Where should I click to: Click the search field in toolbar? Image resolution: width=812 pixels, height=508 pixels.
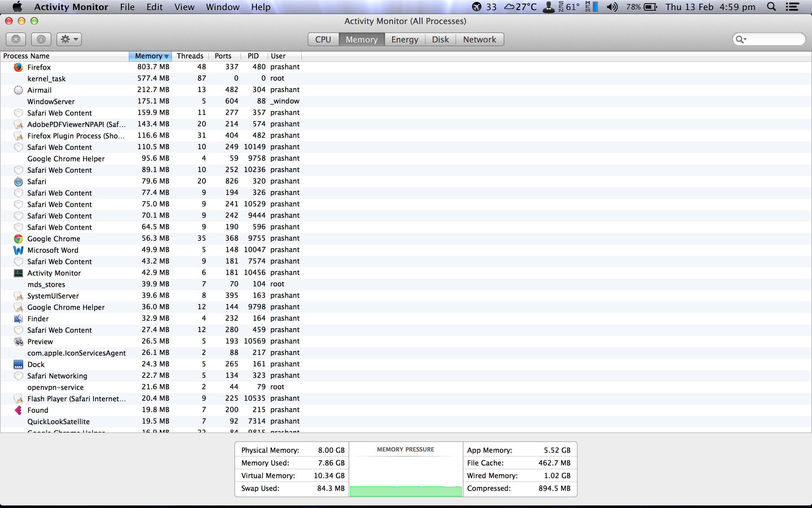[x=769, y=39]
